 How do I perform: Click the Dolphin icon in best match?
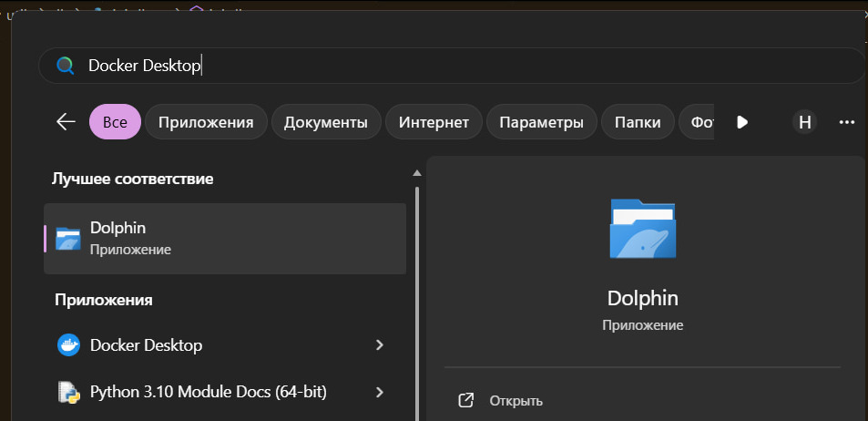point(68,237)
